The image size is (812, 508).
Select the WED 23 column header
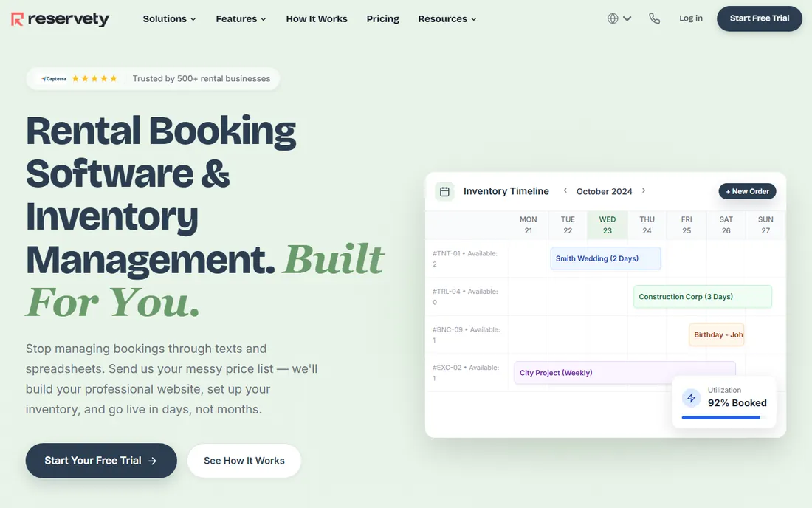click(x=608, y=224)
